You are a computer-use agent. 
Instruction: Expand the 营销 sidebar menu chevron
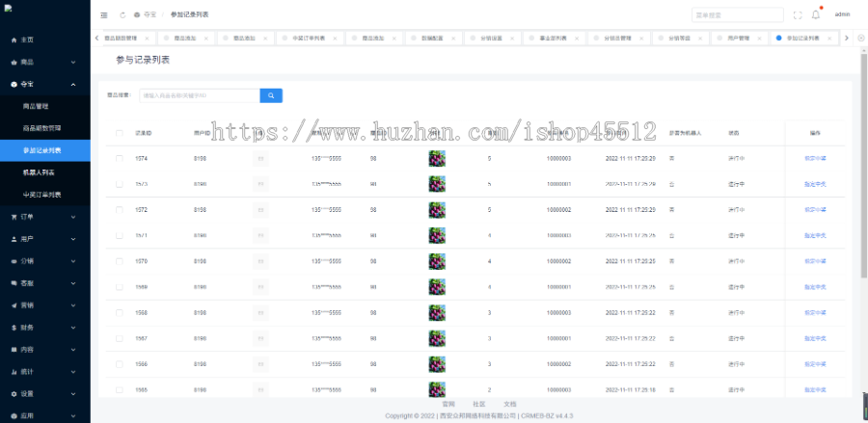pos(73,305)
